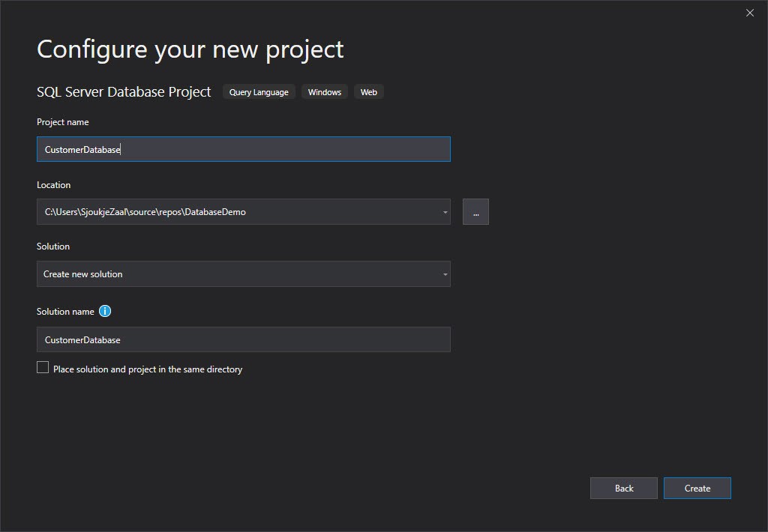Open the Create new solution dropdown
The width and height of the screenshot is (768, 532).
tap(445, 274)
